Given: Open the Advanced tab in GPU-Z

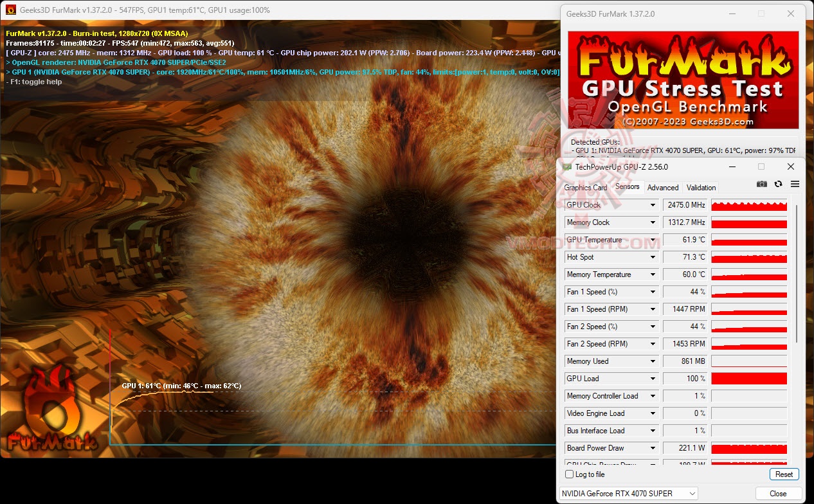Looking at the screenshot, I should (663, 188).
